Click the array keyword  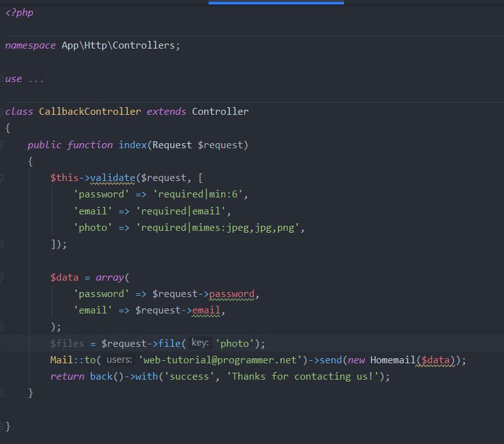pos(110,277)
